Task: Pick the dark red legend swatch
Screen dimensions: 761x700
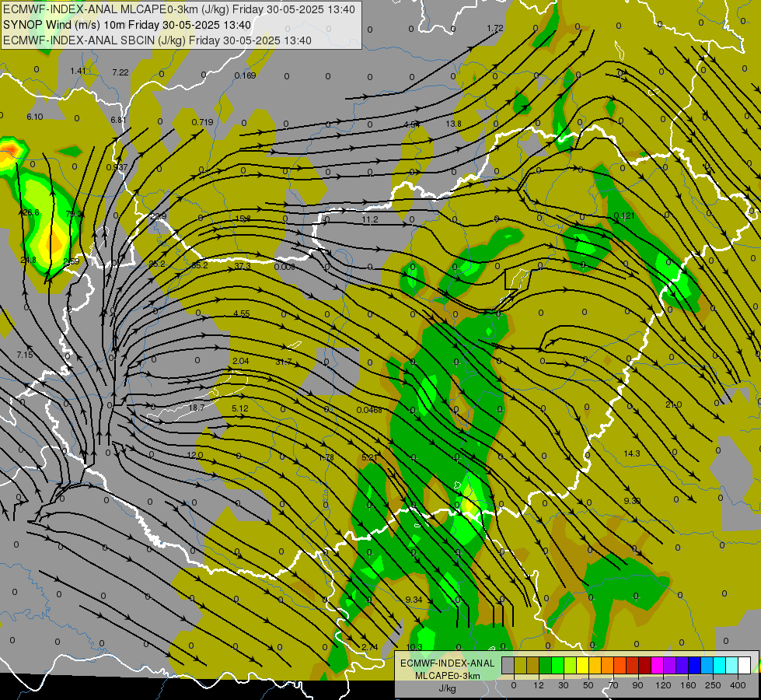Action: 644,665
